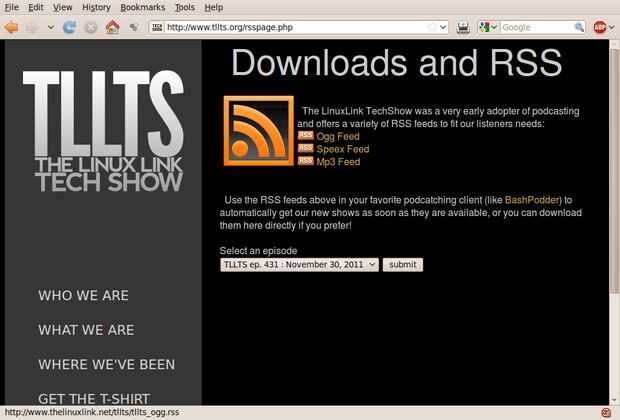The width and height of the screenshot is (620, 420).
Task: Open the Google search engine selector
Action: pyautogui.click(x=488, y=27)
